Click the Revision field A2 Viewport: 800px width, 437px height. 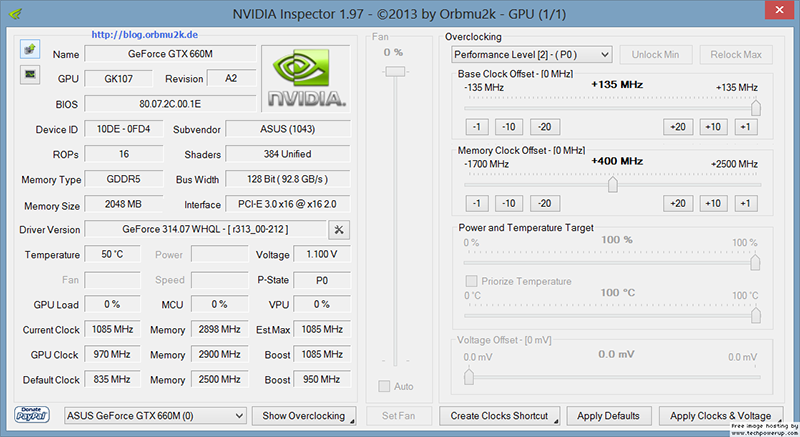tap(231, 79)
